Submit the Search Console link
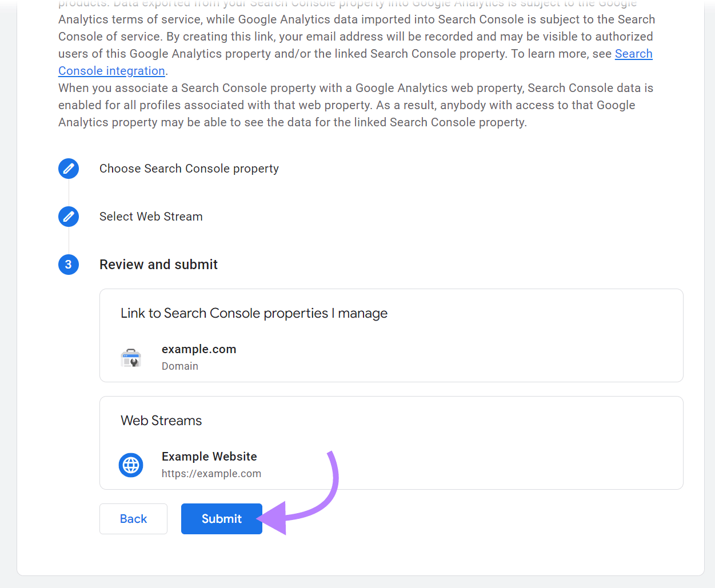Image resolution: width=715 pixels, height=588 pixels. click(x=221, y=518)
